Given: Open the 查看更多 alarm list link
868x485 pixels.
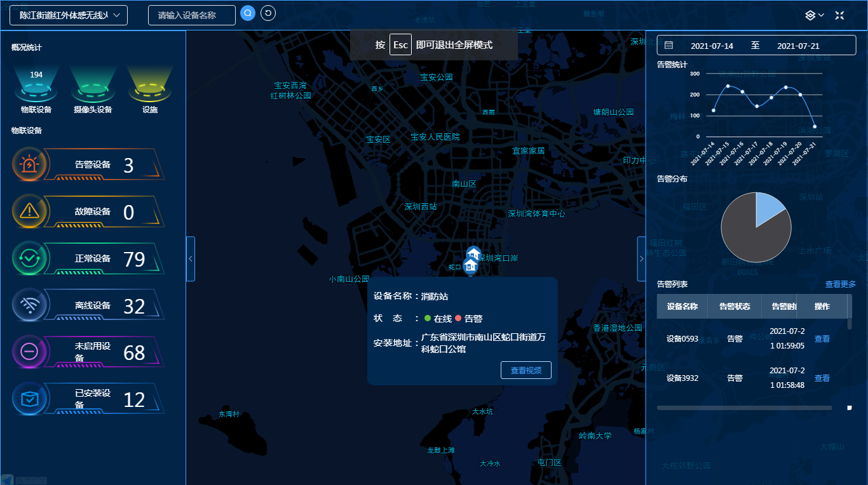Looking at the screenshot, I should pos(840,284).
